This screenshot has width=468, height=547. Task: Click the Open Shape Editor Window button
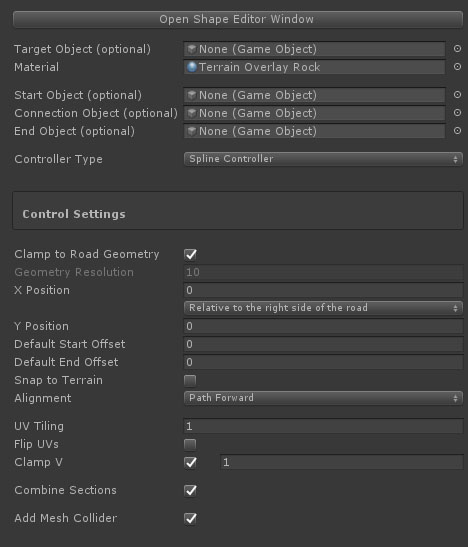pyautogui.click(x=238, y=19)
